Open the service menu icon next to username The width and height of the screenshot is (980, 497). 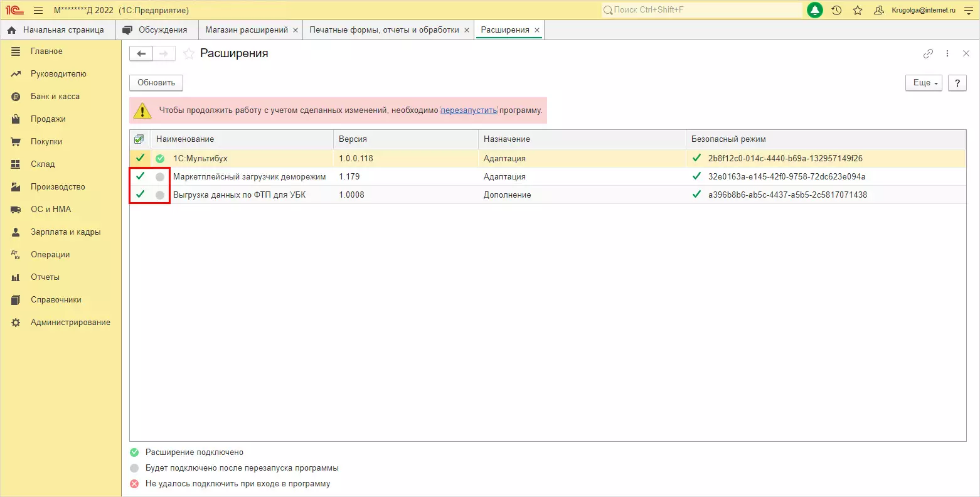(967, 10)
